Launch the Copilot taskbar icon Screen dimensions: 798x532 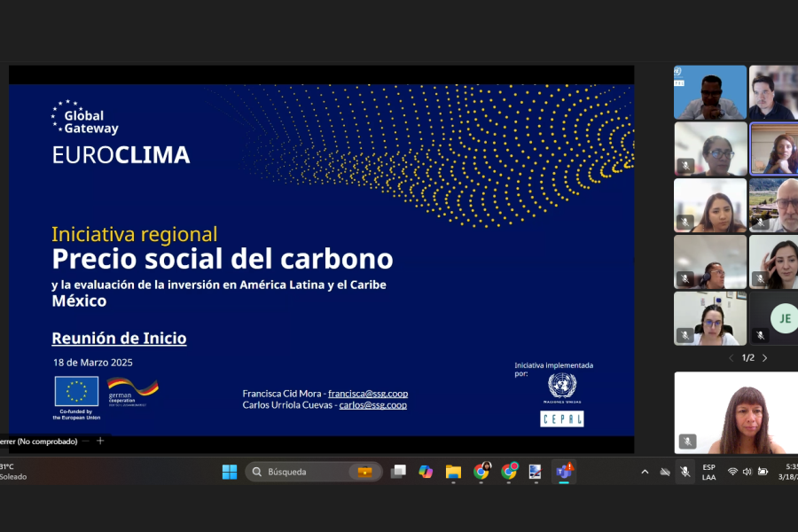point(426,472)
